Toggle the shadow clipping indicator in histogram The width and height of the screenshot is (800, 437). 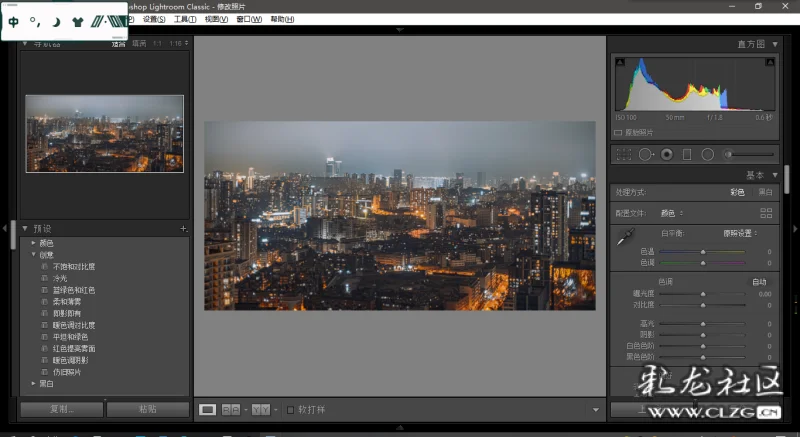620,62
